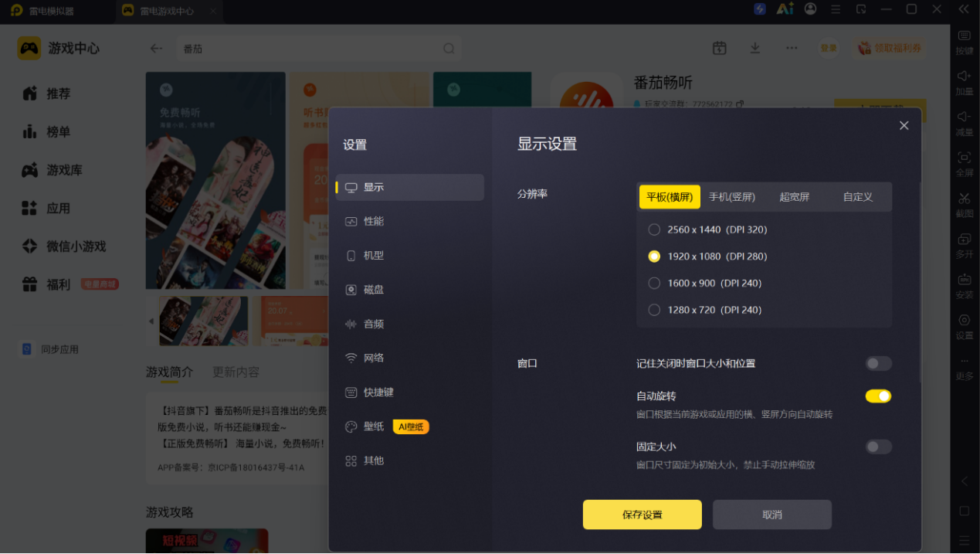Open the 磁盘 disk settings category
The width and height of the screenshot is (980, 554).
click(x=410, y=290)
